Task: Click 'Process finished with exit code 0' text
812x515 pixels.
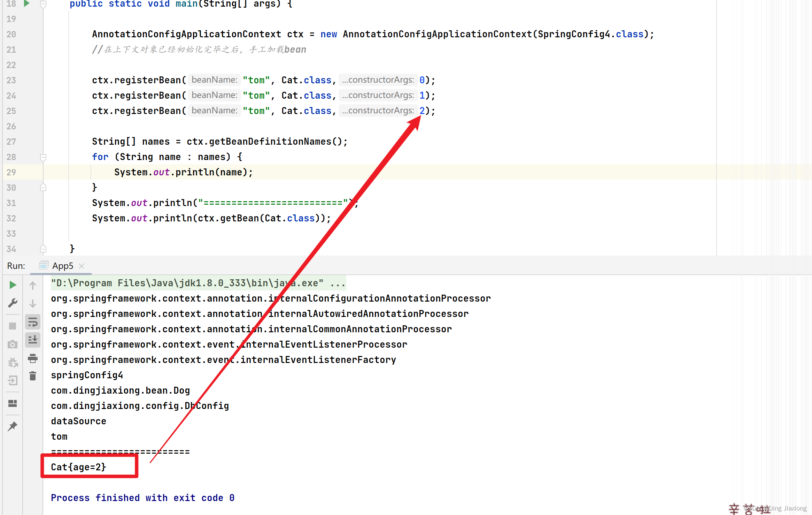Action: (142, 498)
